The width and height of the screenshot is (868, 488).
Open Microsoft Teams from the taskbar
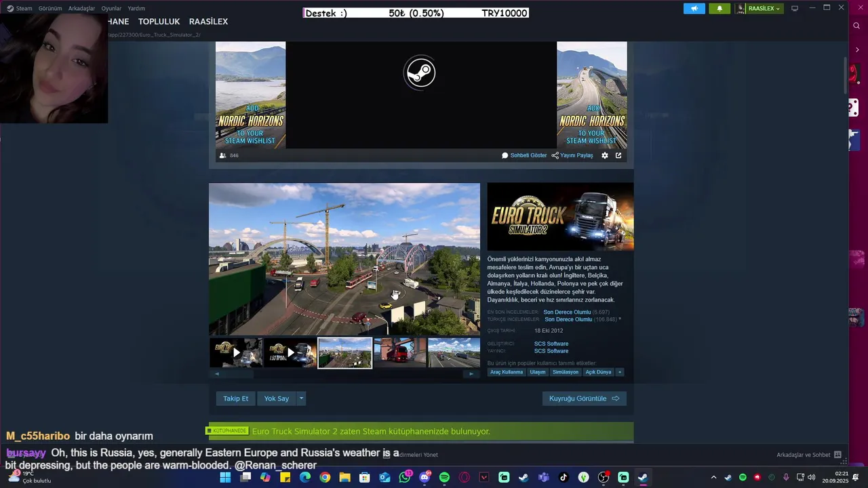pyautogui.click(x=543, y=478)
